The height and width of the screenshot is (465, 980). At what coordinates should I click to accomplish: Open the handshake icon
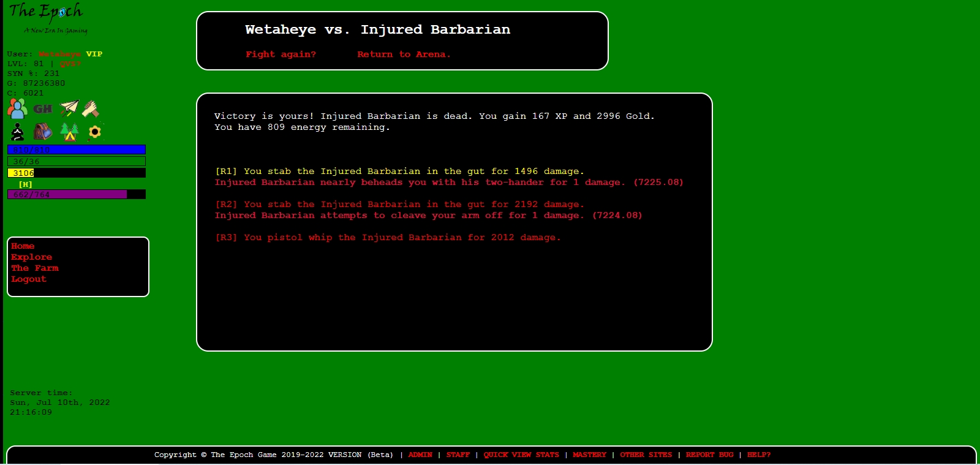91,109
